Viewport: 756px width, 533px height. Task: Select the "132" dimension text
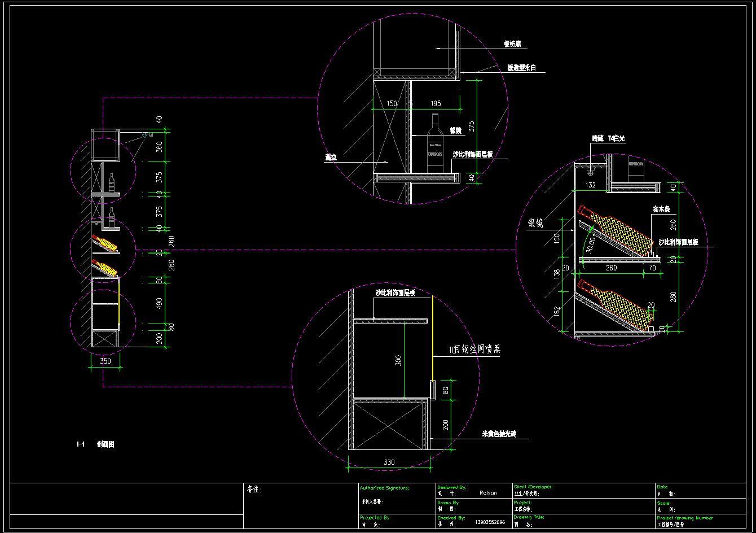[590, 185]
